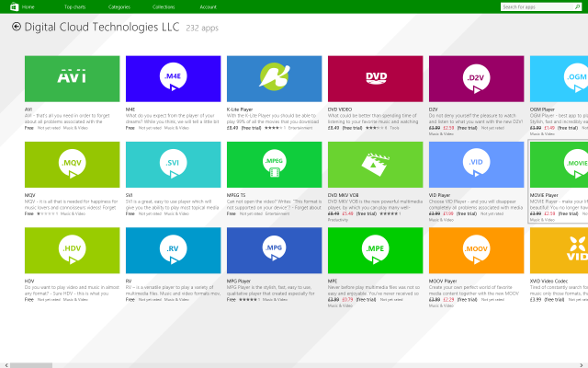Click the Windows Store logo icon

coord(15,6)
